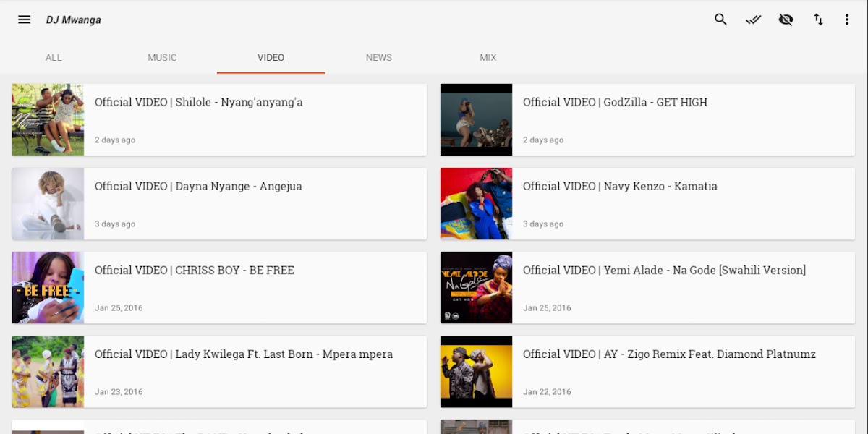
Task: Open the hamburger navigation menu
Action: click(25, 20)
